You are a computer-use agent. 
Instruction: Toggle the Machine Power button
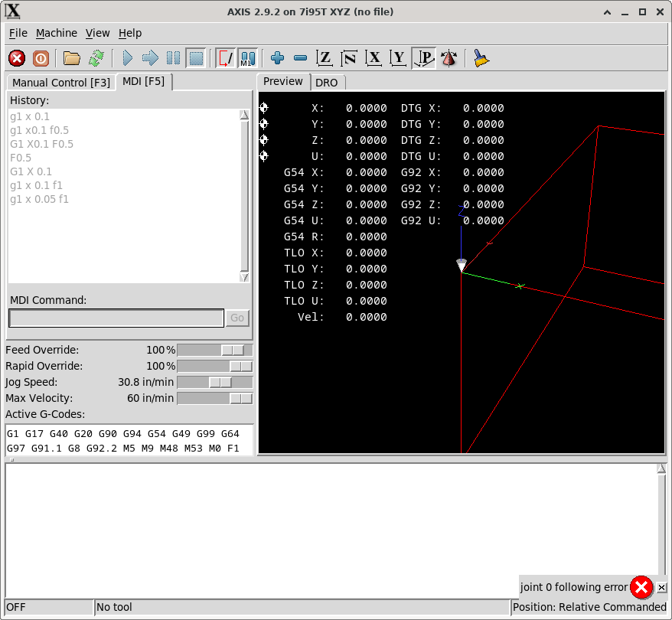[41, 58]
